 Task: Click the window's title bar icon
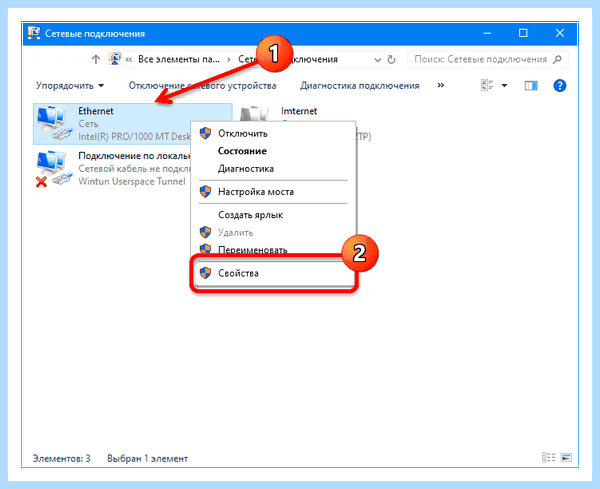[x=34, y=33]
